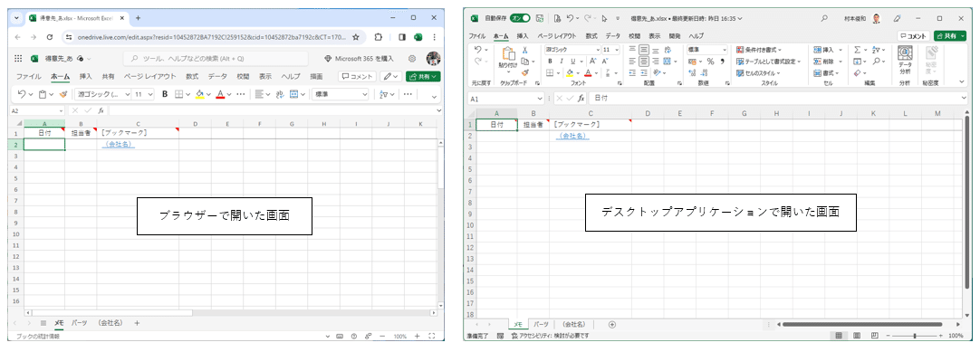Click the Insert Function fx in desktop Excel
This screenshot has width=980, height=352.
tap(581, 99)
